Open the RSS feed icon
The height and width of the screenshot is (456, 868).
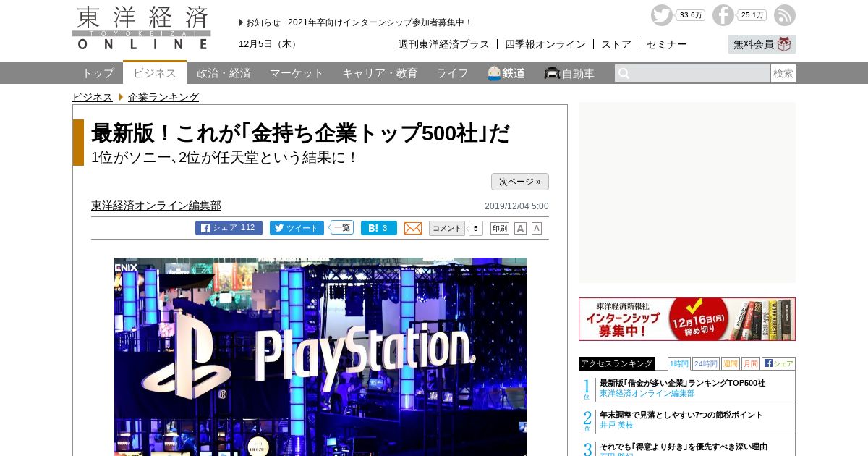[785, 15]
